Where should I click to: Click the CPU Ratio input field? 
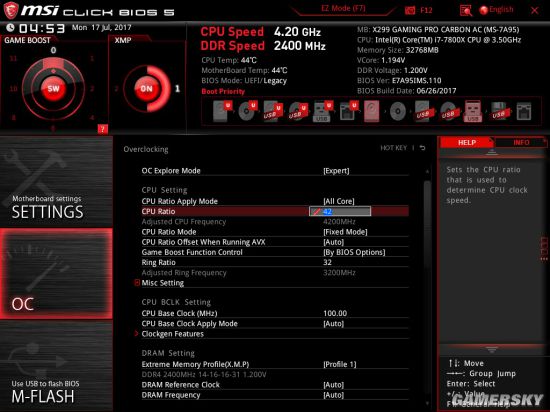(340, 211)
